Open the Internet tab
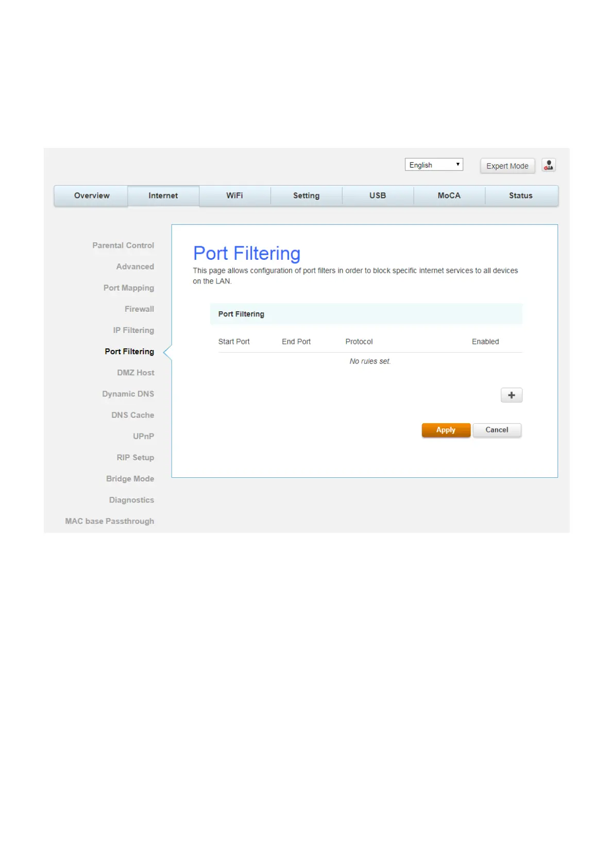Screen dimensions: 613x868 [x=163, y=195]
